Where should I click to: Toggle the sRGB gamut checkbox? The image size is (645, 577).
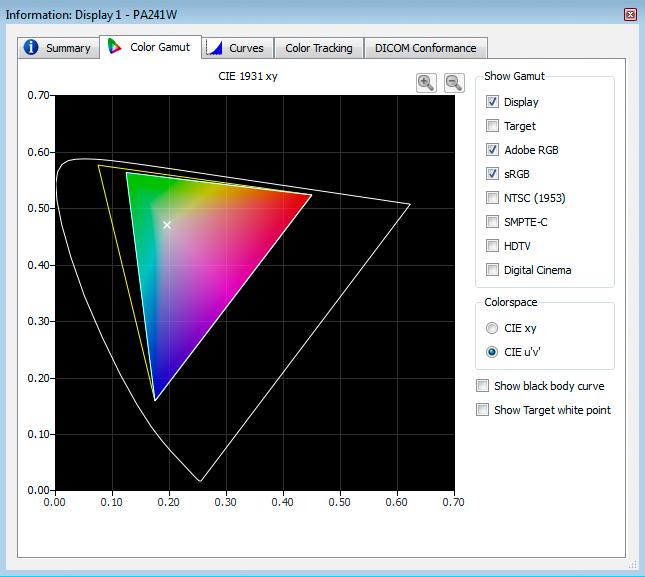[x=492, y=174]
